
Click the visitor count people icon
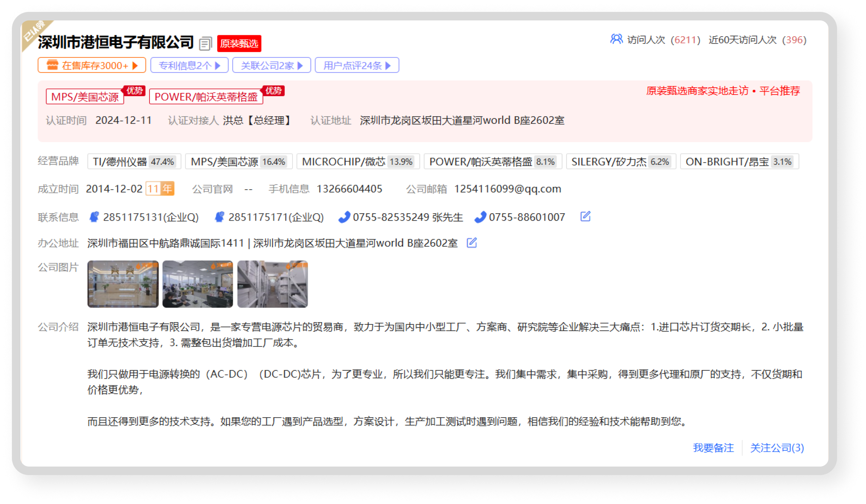[x=616, y=39]
